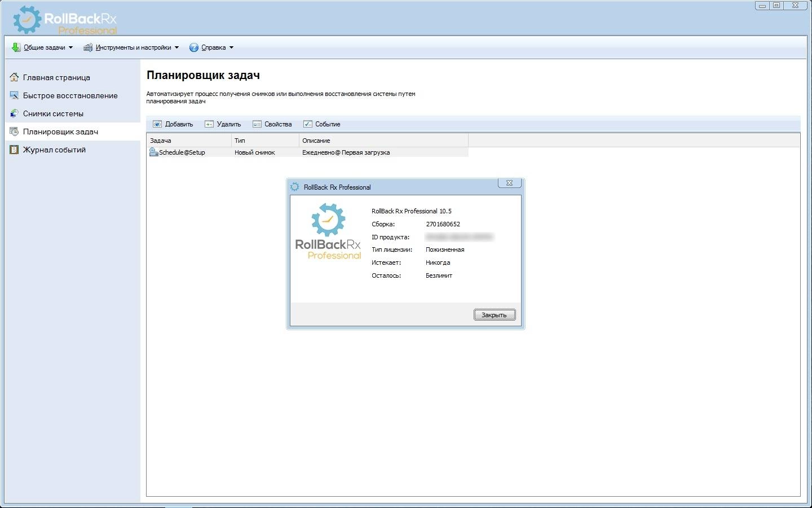Screen dimensions: 812x508
Task: Sort by the Задача column header
Action: tap(189, 141)
